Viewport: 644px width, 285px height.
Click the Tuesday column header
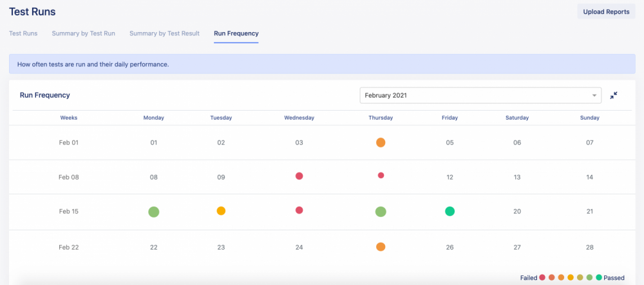coord(221,118)
